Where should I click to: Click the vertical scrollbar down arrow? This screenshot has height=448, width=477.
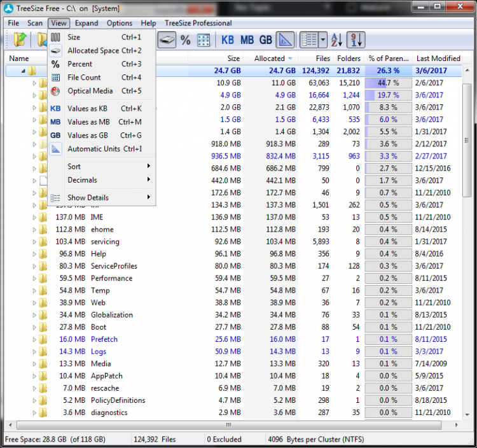click(x=467, y=414)
